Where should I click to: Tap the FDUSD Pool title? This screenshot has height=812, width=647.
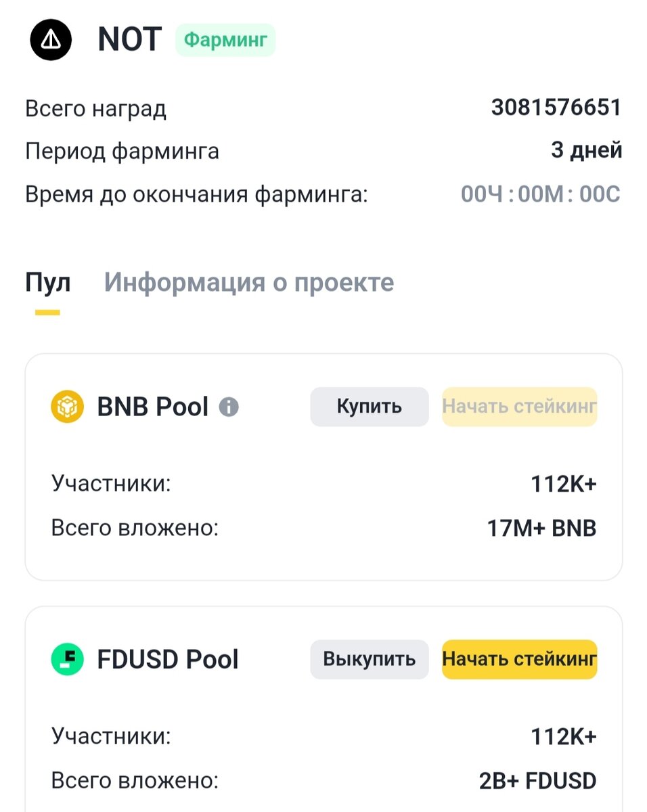pos(168,660)
